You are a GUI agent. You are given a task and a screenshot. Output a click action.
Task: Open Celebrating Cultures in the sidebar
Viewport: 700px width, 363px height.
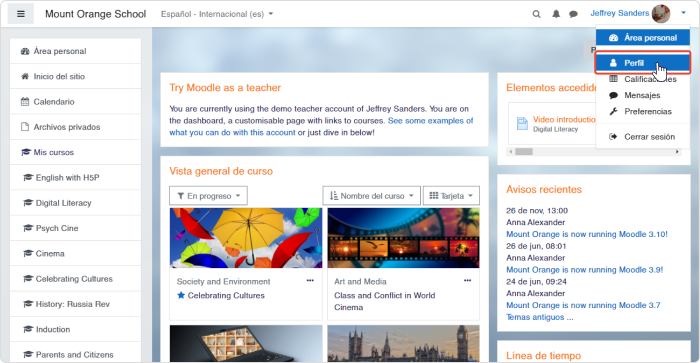75,279
